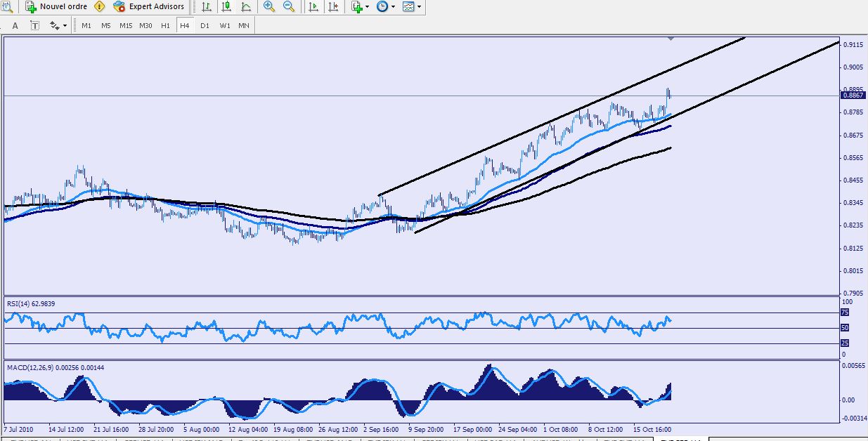The image size is (868, 441).
Task: Select the M15 timeframe
Action: tap(126, 25)
